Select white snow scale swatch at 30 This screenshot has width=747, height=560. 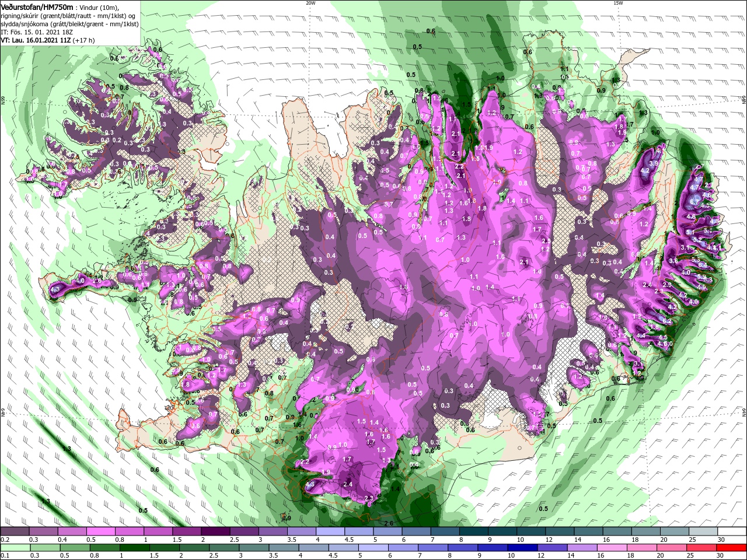tap(732, 531)
